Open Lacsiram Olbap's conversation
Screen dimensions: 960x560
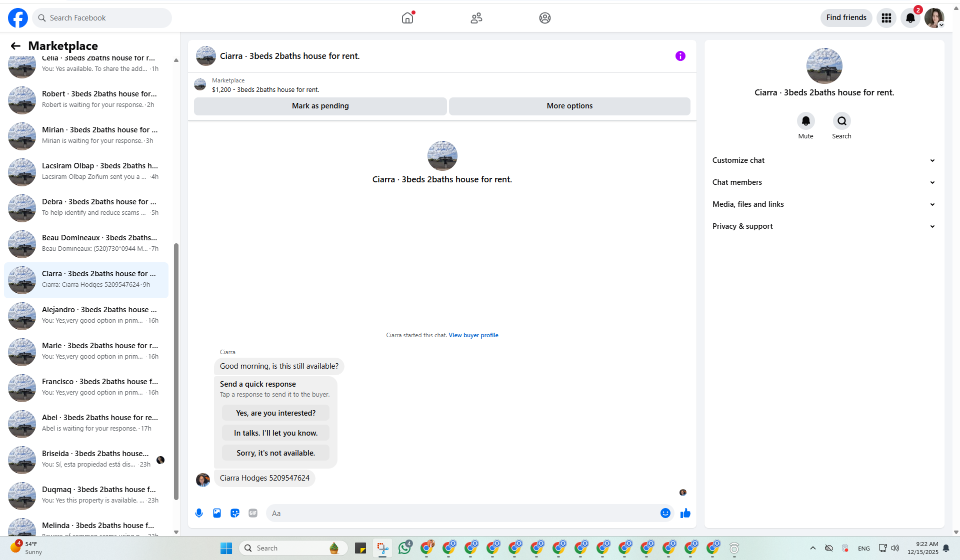click(x=86, y=171)
